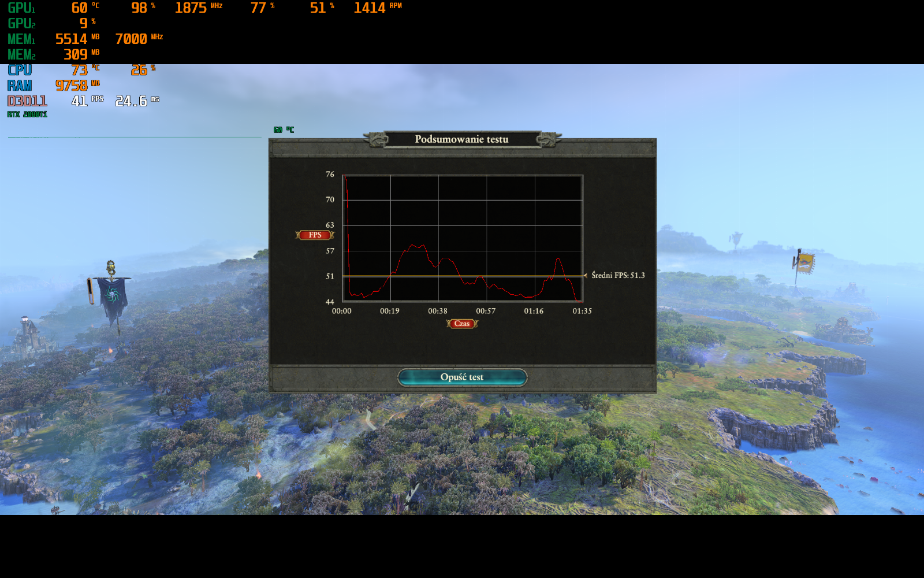Click the 00:19 time axis label
Viewport: 924px width, 578px height.
click(390, 311)
